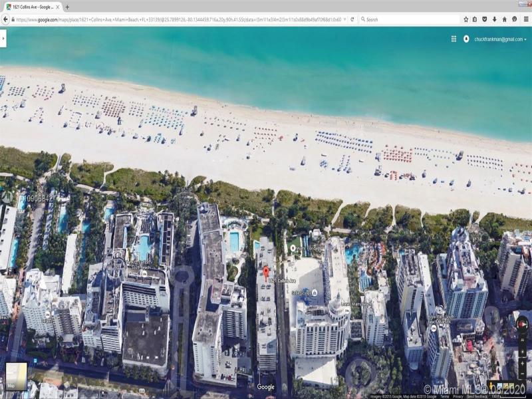Viewport: 532px width, 399px height.
Task: Open the Firefox hamburger menu
Action: tap(525, 19)
